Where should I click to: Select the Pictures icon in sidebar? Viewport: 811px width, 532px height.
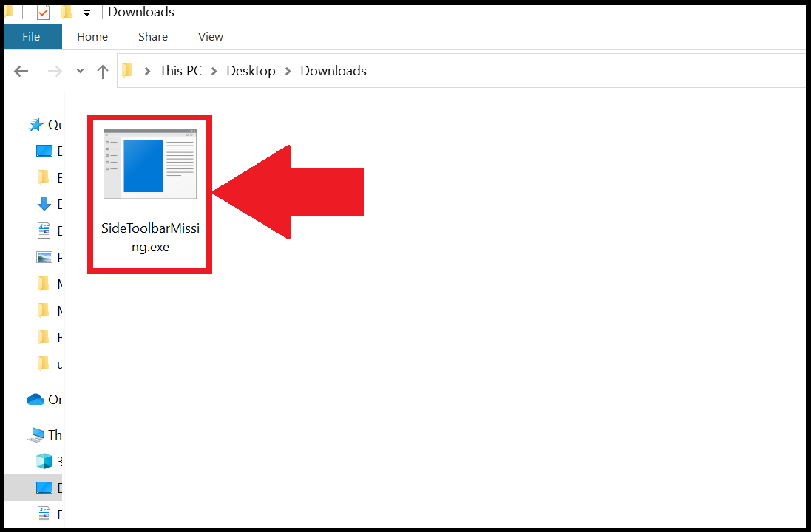pyautogui.click(x=44, y=257)
